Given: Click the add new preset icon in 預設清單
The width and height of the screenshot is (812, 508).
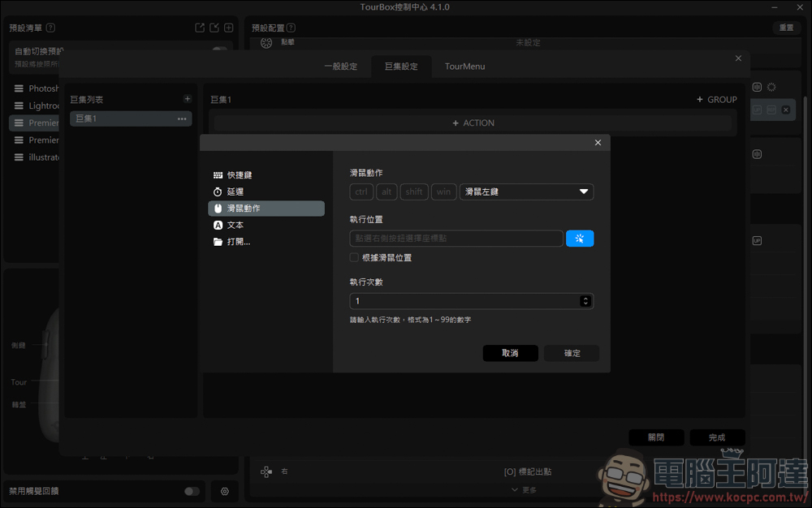Looking at the screenshot, I should 228,28.
